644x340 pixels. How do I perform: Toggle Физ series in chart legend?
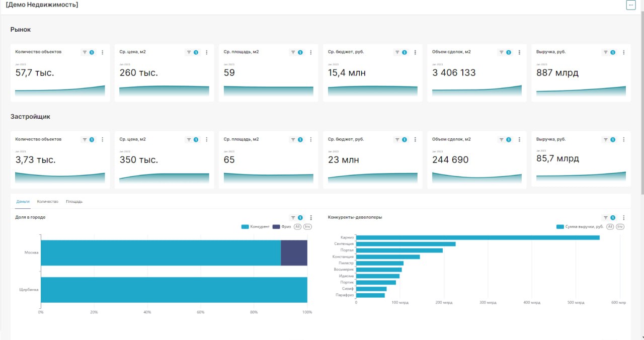(x=281, y=227)
